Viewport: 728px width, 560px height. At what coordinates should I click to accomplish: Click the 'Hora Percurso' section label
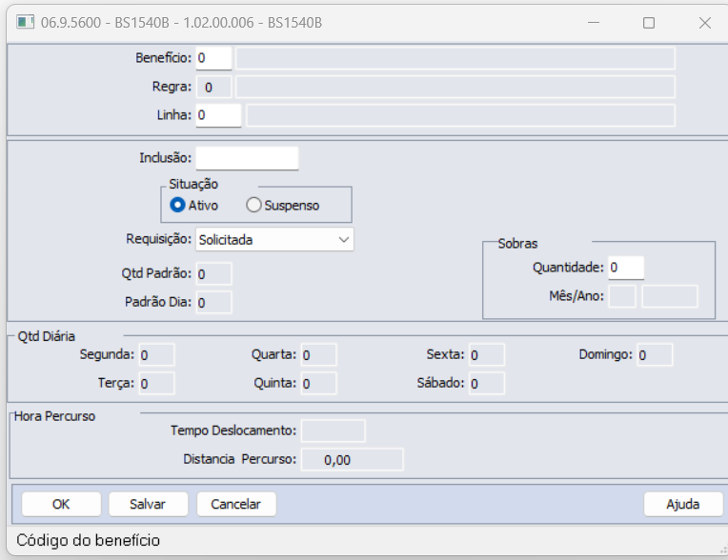click(54, 416)
